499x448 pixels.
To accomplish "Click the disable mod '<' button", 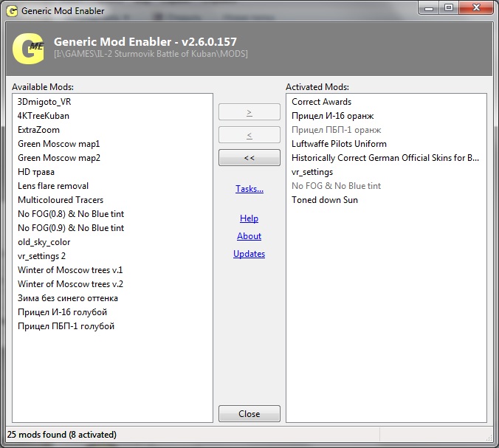I will (250, 135).
